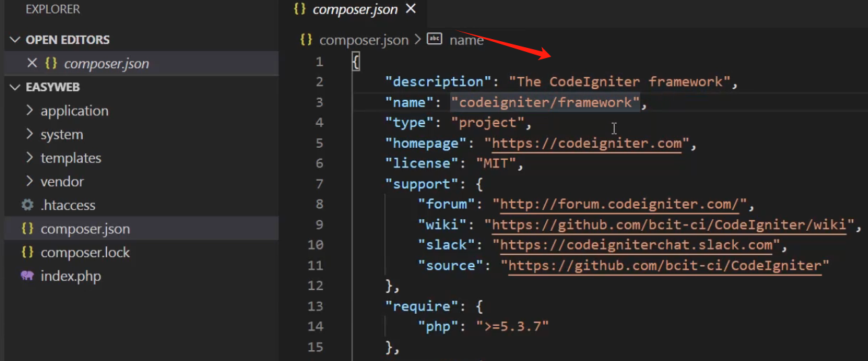Click the "project" value on line 4

click(x=487, y=123)
